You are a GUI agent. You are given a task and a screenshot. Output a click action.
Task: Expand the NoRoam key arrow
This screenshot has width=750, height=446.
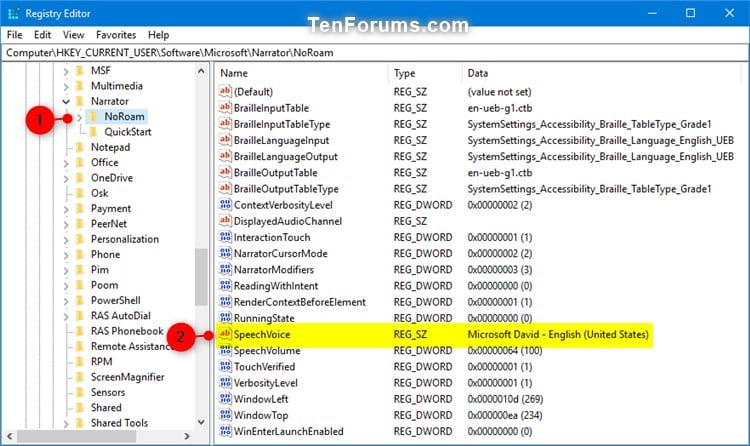[80, 117]
